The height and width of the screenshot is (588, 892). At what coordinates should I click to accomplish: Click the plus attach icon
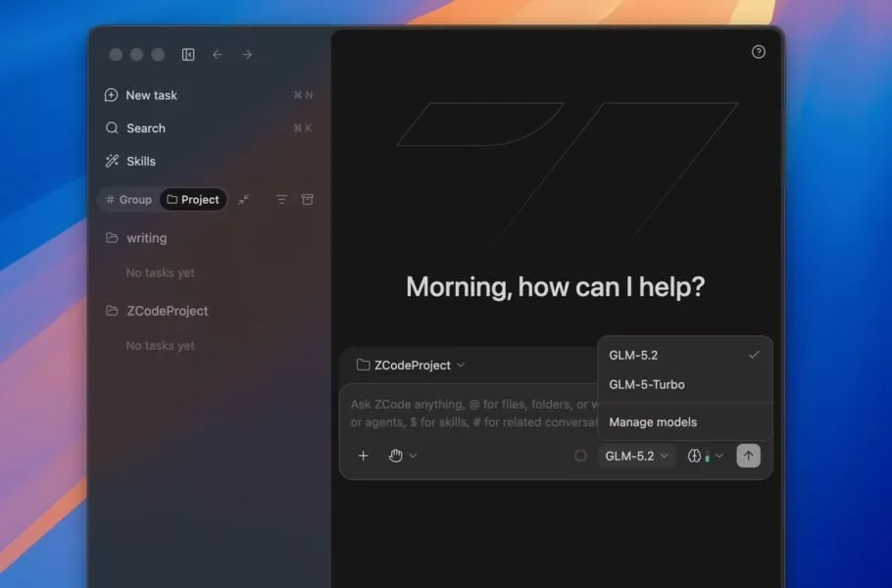point(364,456)
